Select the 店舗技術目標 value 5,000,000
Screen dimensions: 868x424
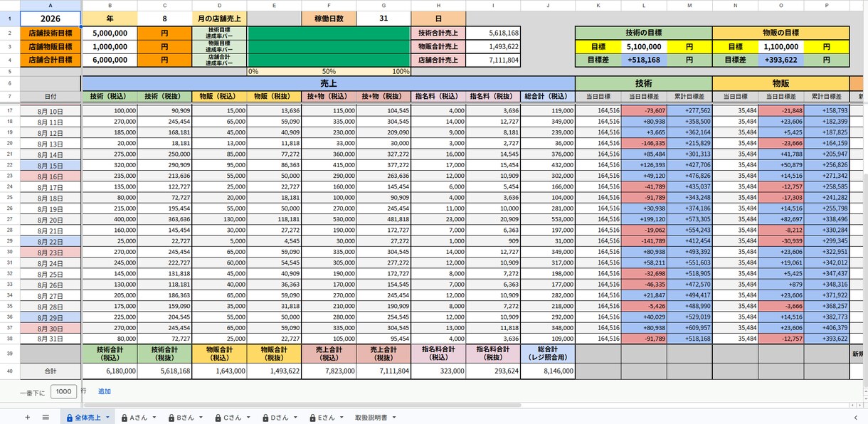coord(110,33)
